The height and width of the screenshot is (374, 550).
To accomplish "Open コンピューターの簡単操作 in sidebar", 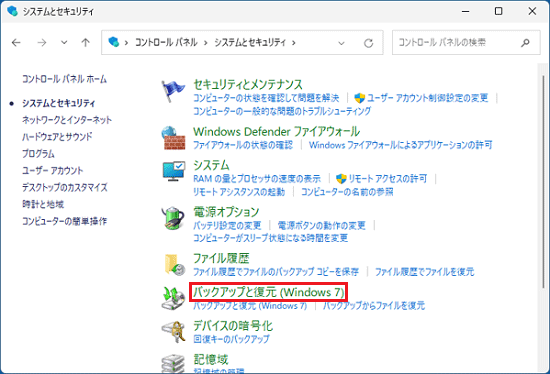I will tap(65, 221).
